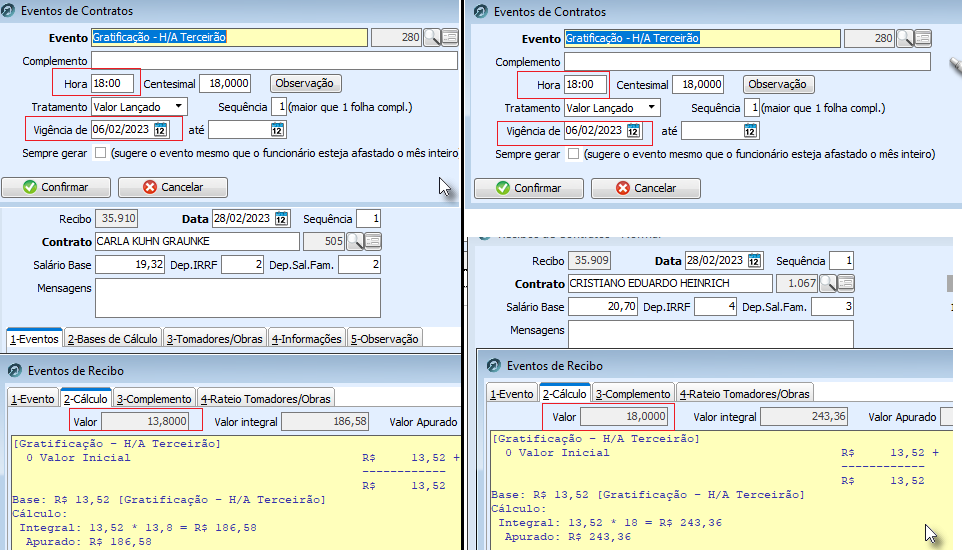
Task: Click Valor field 13,8000
Action: 145,421
